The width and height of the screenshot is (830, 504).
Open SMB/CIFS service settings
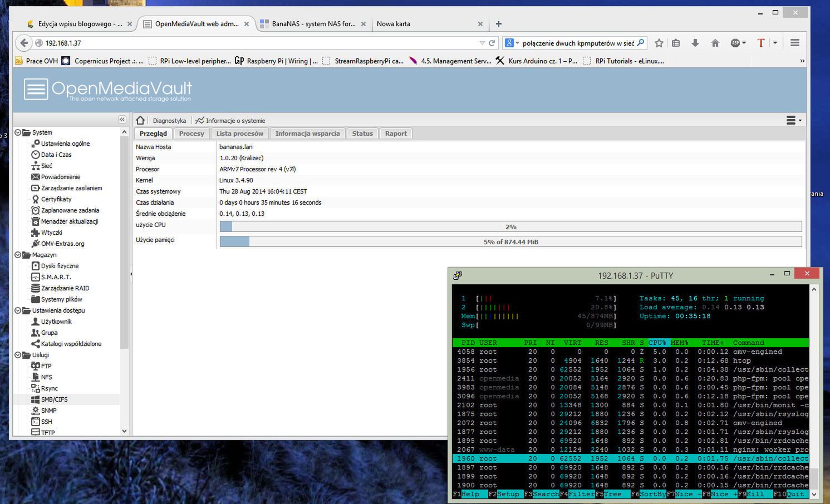[50, 399]
